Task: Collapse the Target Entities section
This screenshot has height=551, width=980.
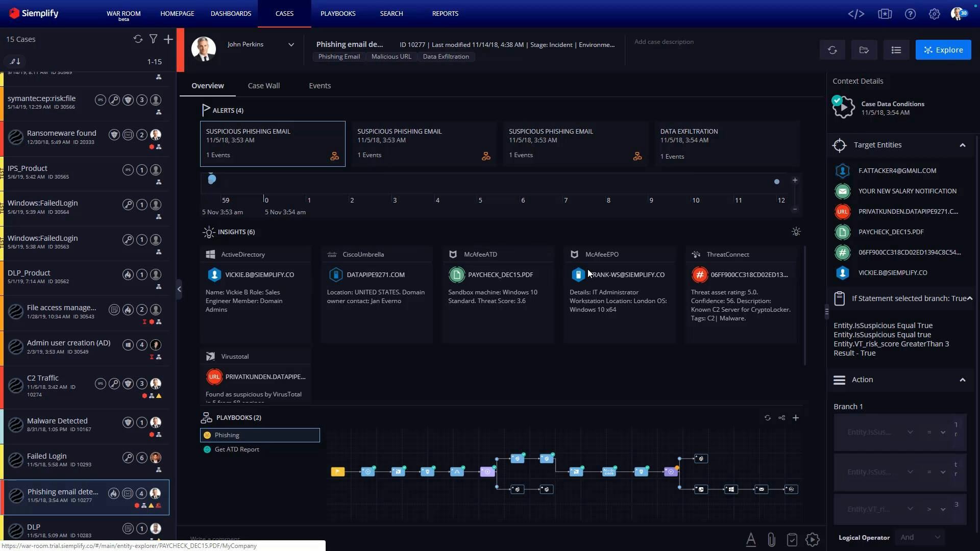Action: pos(963,145)
